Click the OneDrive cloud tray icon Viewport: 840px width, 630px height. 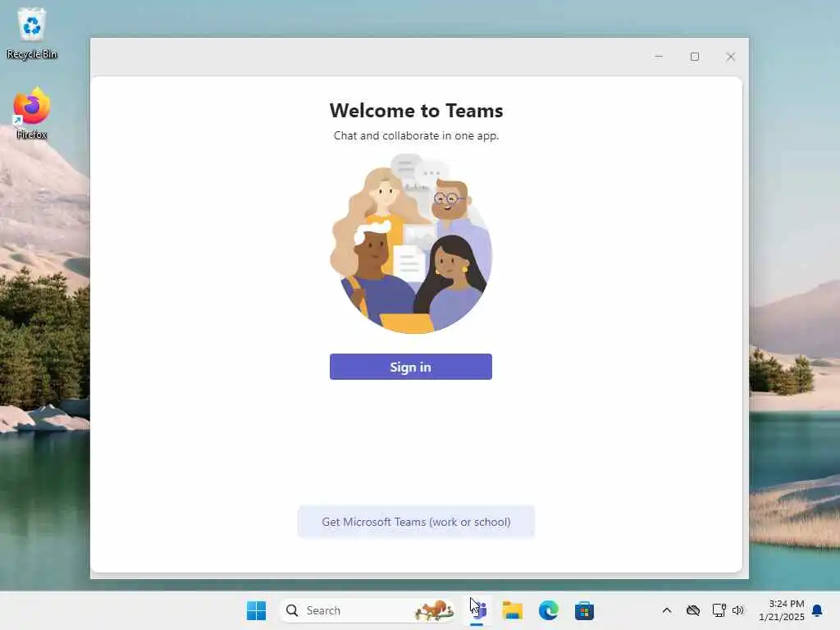coord(693,610)
